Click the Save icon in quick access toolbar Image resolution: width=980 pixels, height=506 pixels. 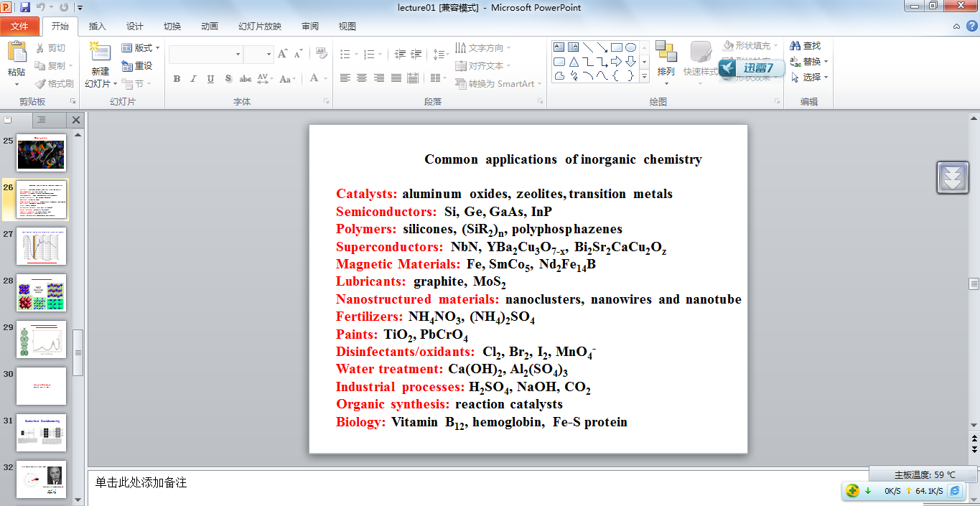(x=25, y=8)
